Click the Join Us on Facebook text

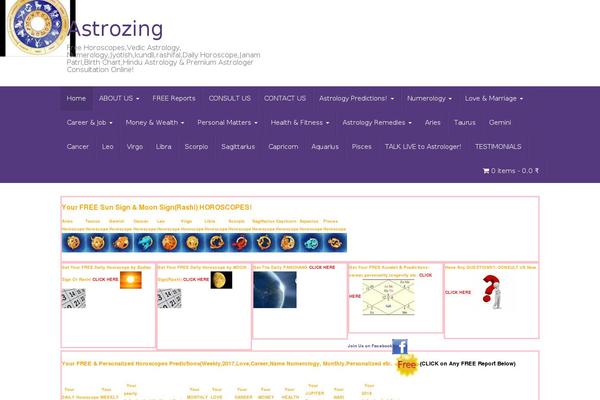[370, 346]
